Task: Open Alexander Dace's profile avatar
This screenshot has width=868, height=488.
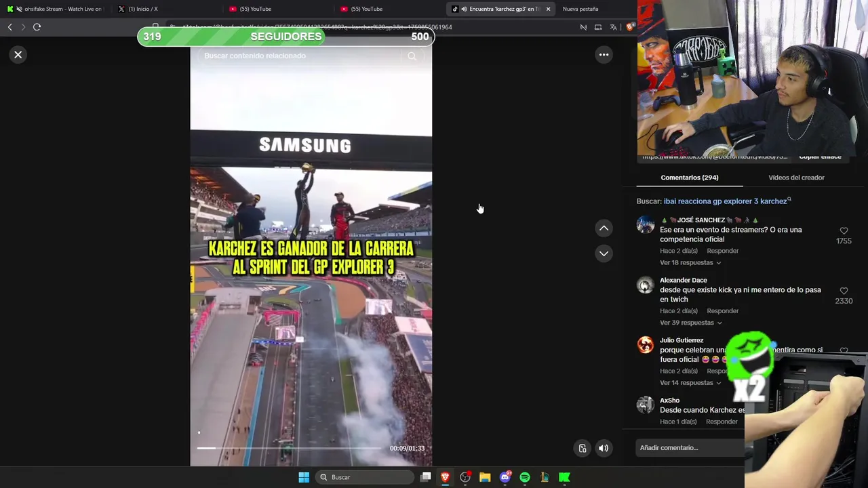Action: pyautogui.click(x=646, y=285)
